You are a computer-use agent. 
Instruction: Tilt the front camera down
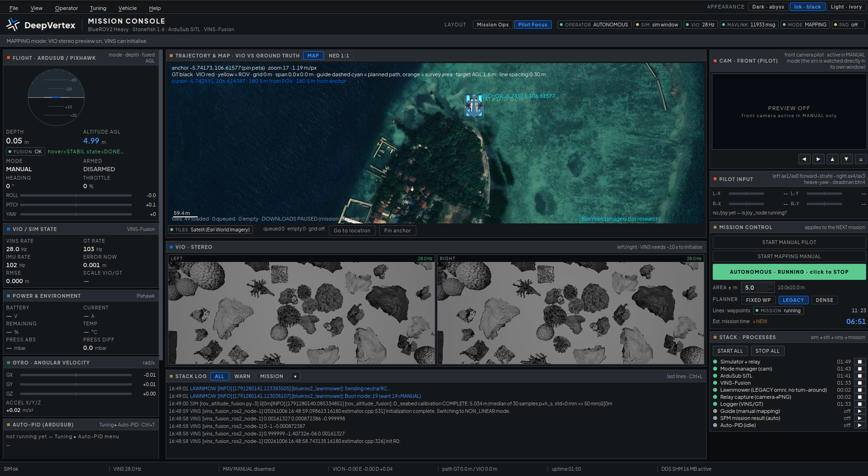(847, 159)
